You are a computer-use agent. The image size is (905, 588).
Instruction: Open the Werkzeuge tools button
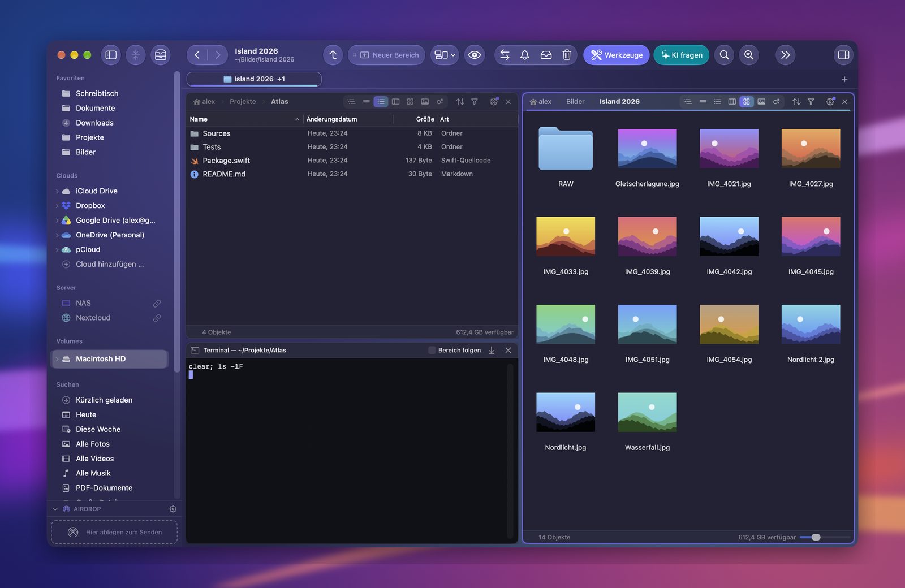pyautogui.click(x=617, y=55)
